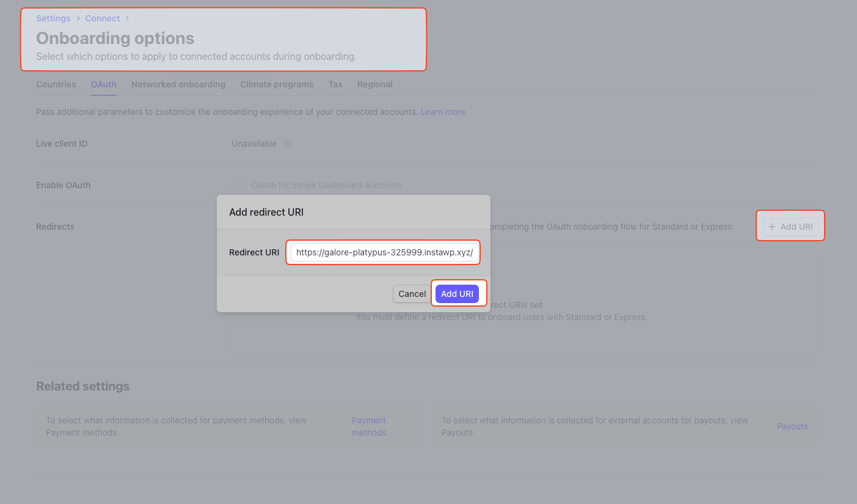Click the Redirects row label
Viewport: 857px width, 504px height.
point(55,227)
